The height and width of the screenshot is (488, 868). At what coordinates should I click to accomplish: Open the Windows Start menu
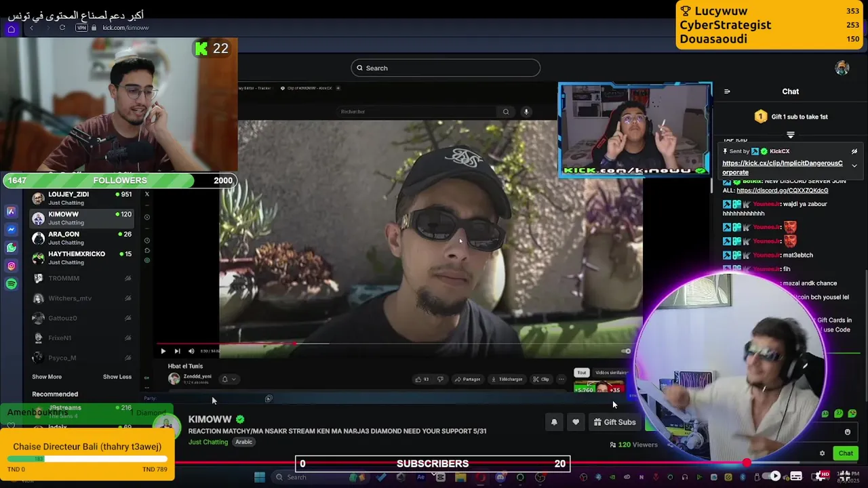coord(259,477)
